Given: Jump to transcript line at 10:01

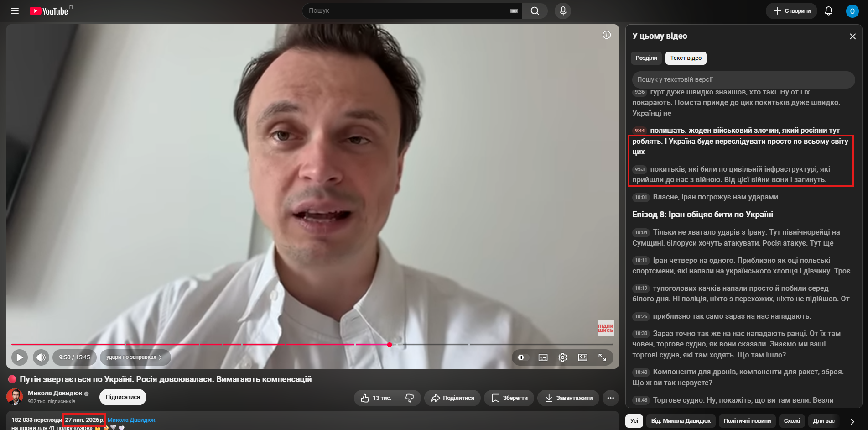Looking at the screenshot, I should click(x=743, y=197).
